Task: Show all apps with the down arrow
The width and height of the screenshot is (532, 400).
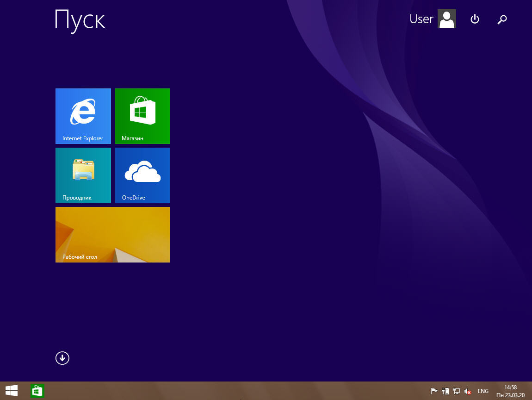Action: pos(62,358)
